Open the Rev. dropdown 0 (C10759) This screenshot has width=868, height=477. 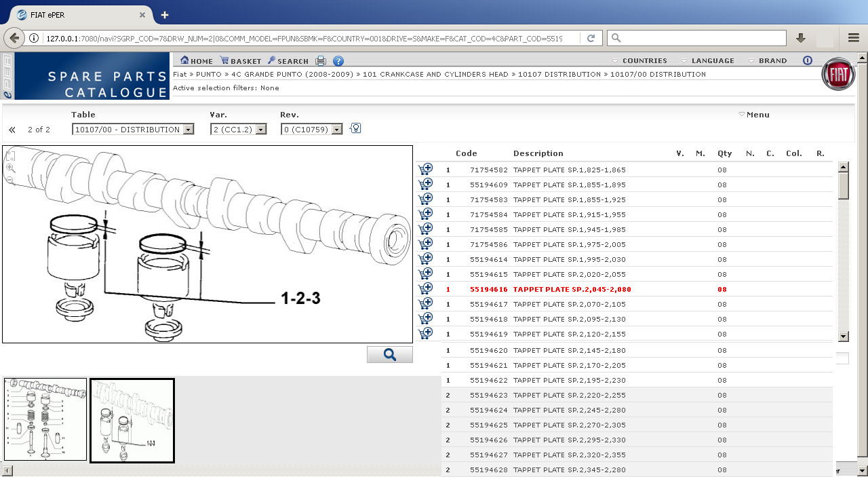(x=312, y=130)
